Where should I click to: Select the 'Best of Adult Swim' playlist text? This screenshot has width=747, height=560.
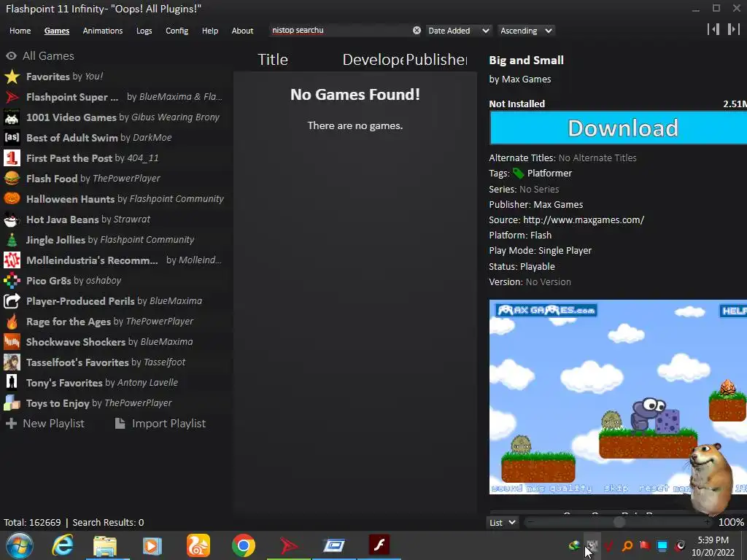[x=72, y=138]
